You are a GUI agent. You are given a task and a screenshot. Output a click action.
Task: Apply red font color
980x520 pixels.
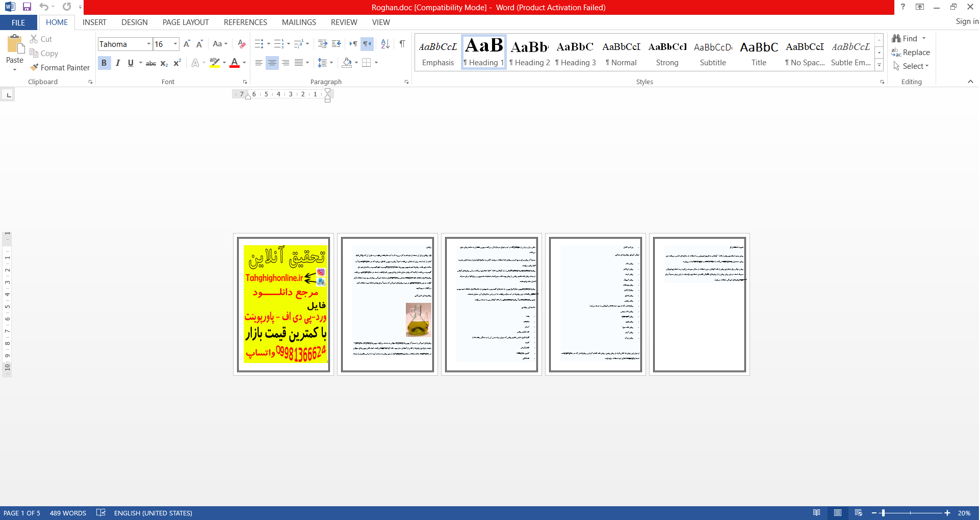click(x=235, y=63)
